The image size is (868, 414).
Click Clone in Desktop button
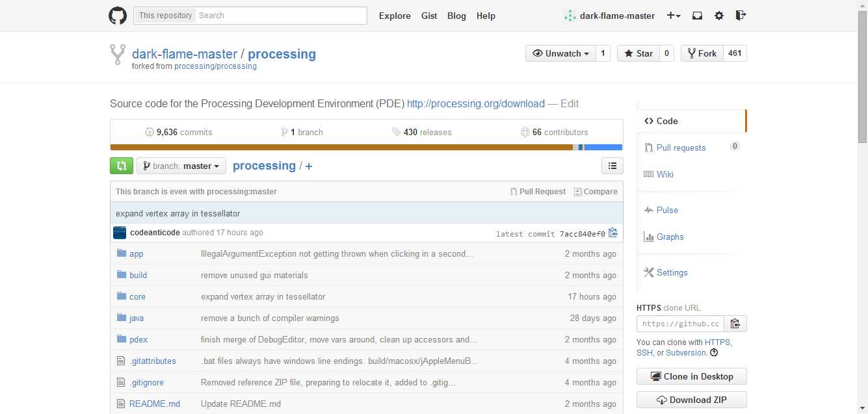(691, 376)
